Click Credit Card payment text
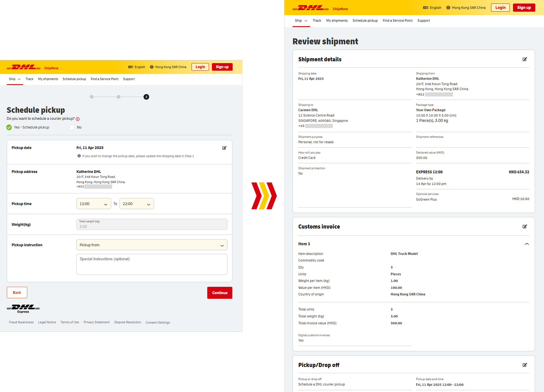The height and width of the screenshot is (392, 544). (307, 158)
